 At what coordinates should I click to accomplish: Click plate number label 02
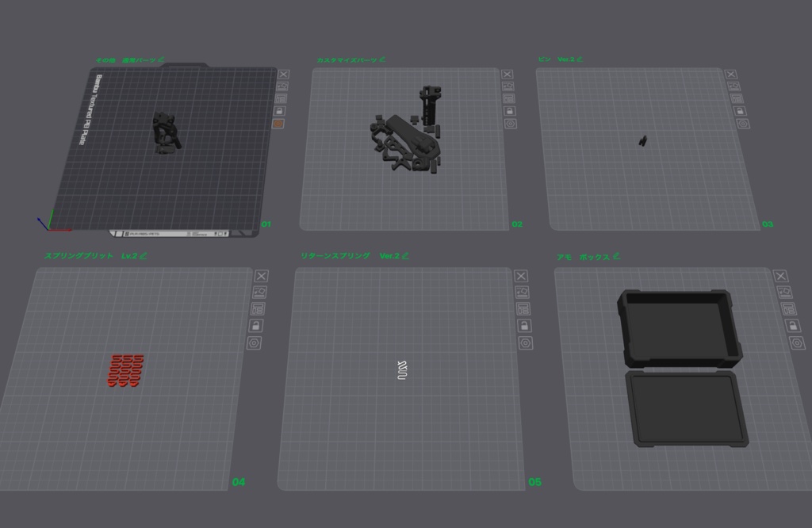[x=517, y=224]
